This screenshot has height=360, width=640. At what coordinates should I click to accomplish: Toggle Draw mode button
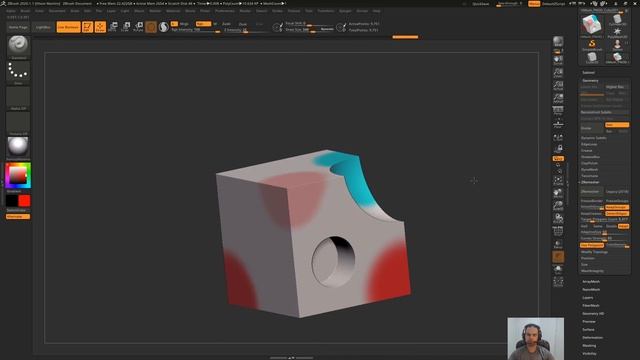point(100,27)
